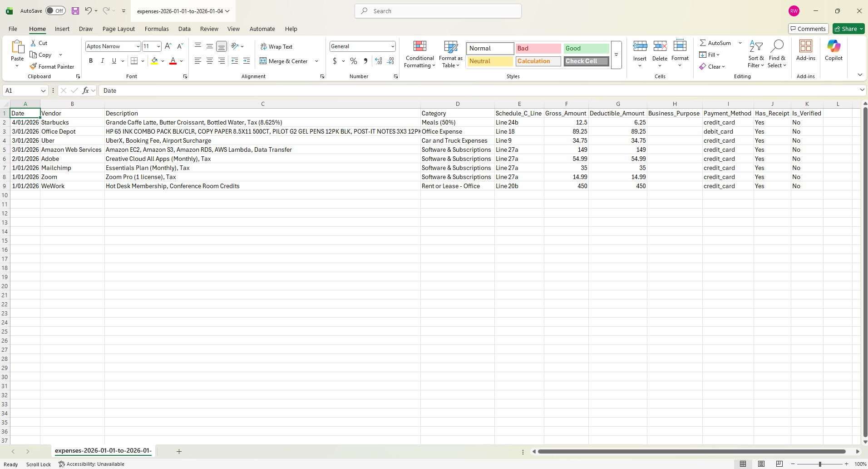868x469 pixels.
Task: Toggle Wrap Text for selected cells
Action: click(276, 46)
